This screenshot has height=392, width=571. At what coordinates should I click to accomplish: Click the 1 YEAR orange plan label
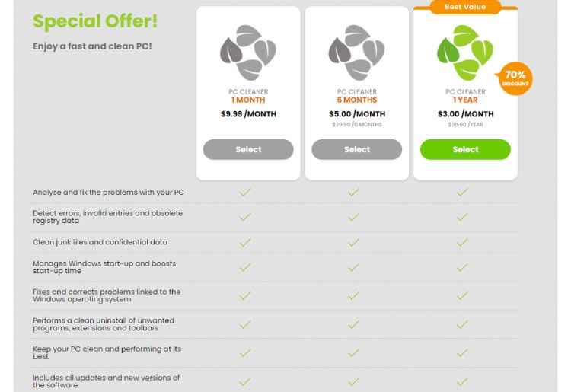(x=465, y=100)
